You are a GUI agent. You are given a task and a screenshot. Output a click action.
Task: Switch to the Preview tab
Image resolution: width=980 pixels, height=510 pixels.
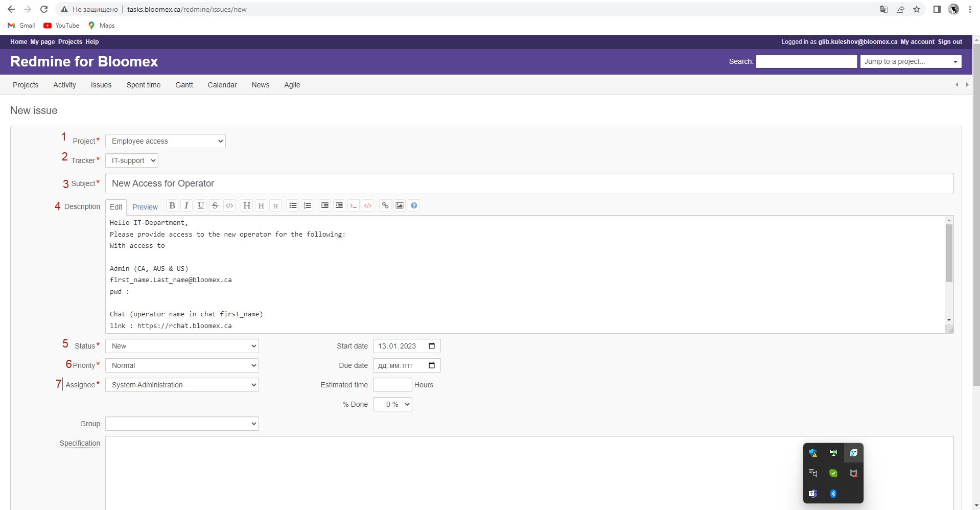pos(145,207)
